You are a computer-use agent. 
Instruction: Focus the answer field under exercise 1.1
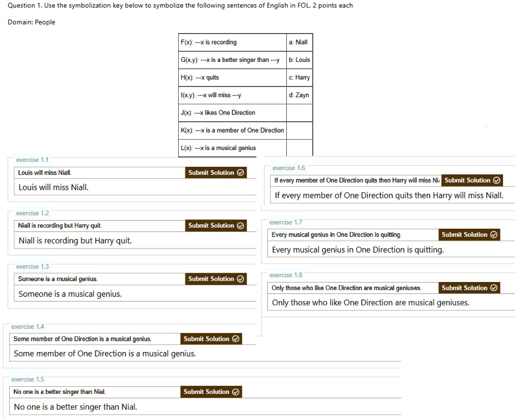click(136, 187)
